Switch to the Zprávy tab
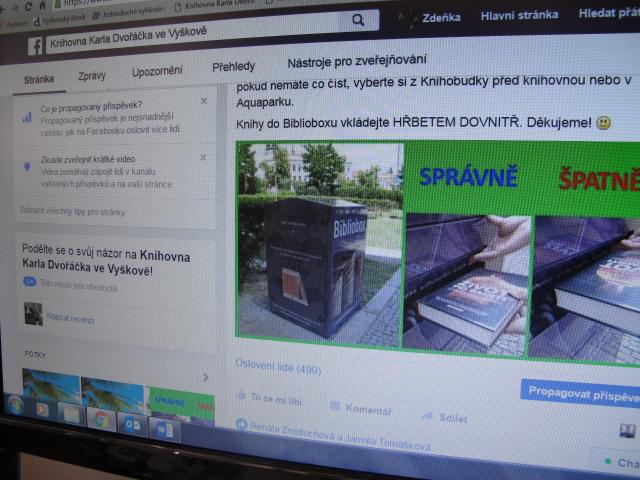This screenshot has width=640, height=480. point(92,76)
